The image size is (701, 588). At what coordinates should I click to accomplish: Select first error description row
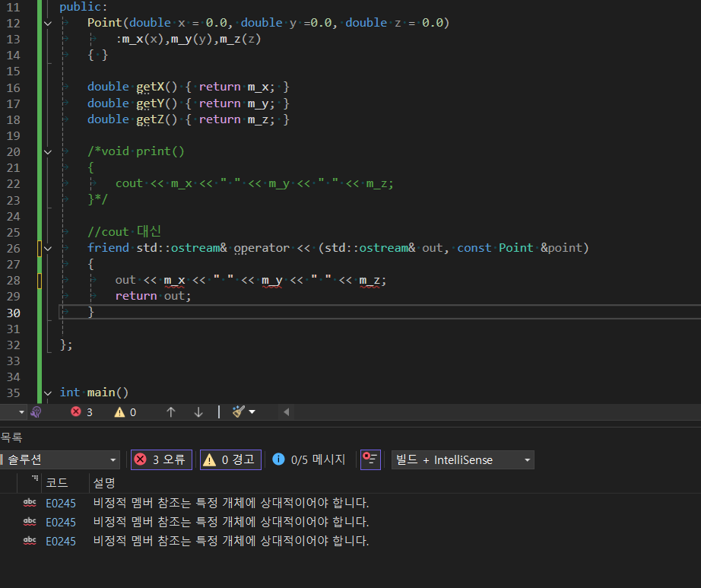point(231,503)
